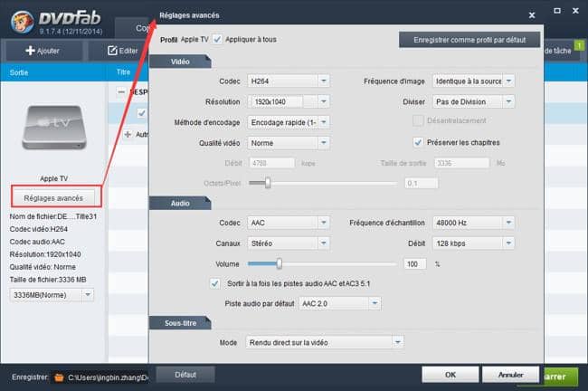Close the Réglages avancés dialog
588x391 pixels.
(532, 15)
